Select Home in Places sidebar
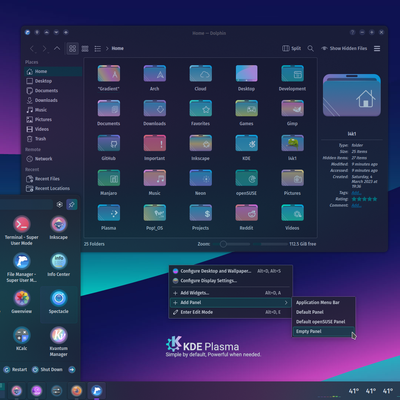The height and width of the screenshot is (400, 400). (x=53, y=71)
